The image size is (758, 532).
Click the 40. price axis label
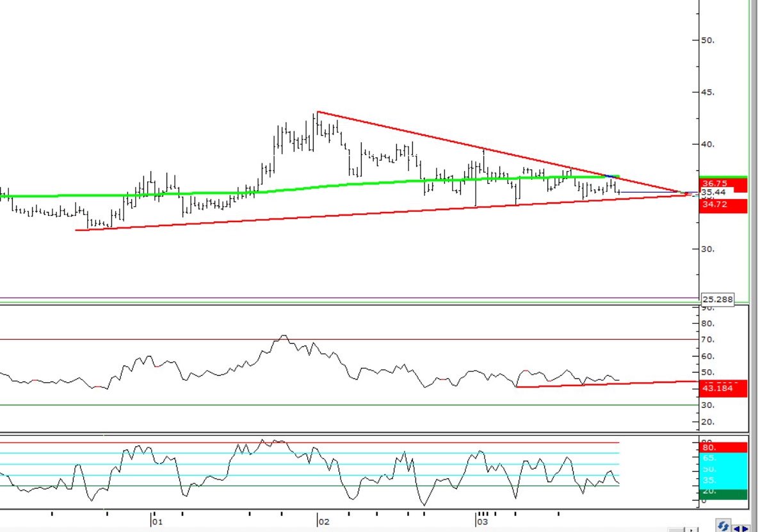point(707,145)
